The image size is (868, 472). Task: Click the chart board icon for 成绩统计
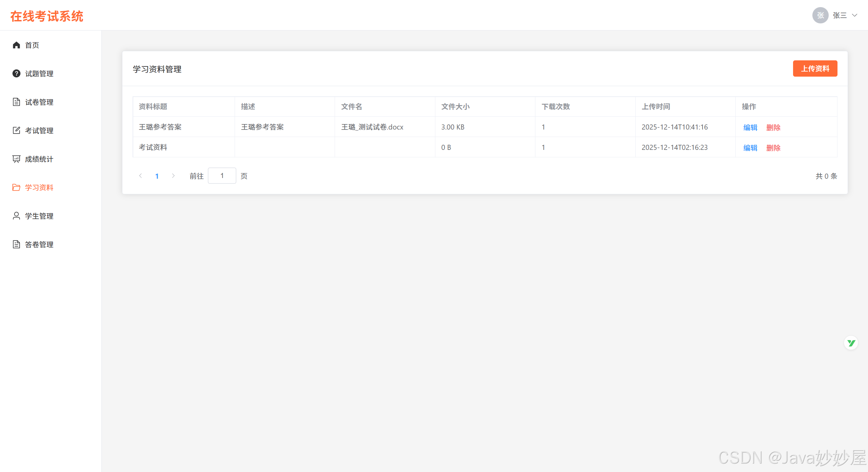[x=16, y=159]
